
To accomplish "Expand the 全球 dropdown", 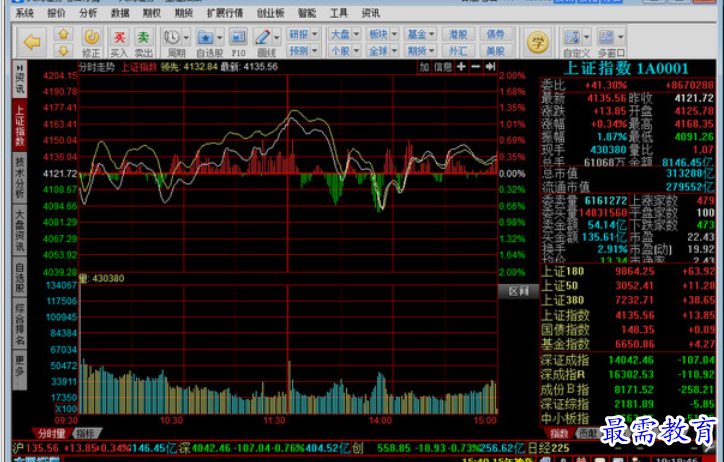I will click(x=394, y=50).
